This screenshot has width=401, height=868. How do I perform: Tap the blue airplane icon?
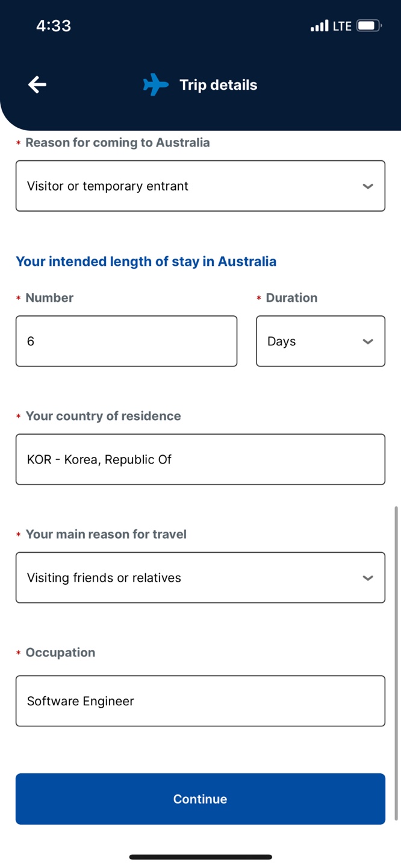(156, 84)
